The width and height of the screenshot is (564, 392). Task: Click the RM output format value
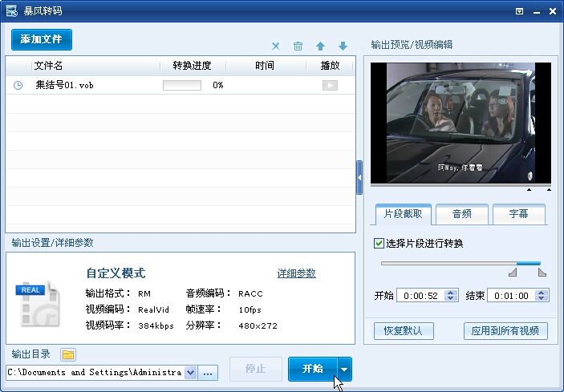[x=144, y=294]
